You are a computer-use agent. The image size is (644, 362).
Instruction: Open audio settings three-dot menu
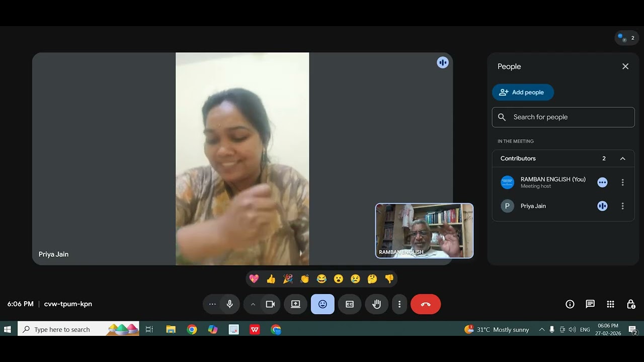click(212, 304)
